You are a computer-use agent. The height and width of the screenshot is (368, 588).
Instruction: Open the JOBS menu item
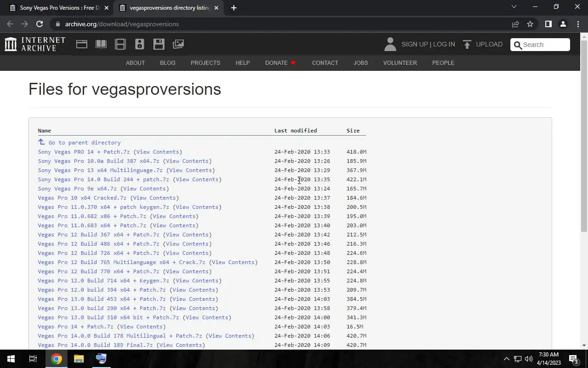pos(361,63)
